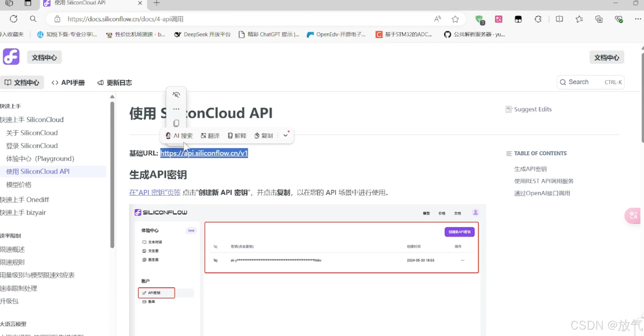This screenshot has height=336, width=644.
Task: Click the SiliconFlow logo icon
Action: point(11,57)
